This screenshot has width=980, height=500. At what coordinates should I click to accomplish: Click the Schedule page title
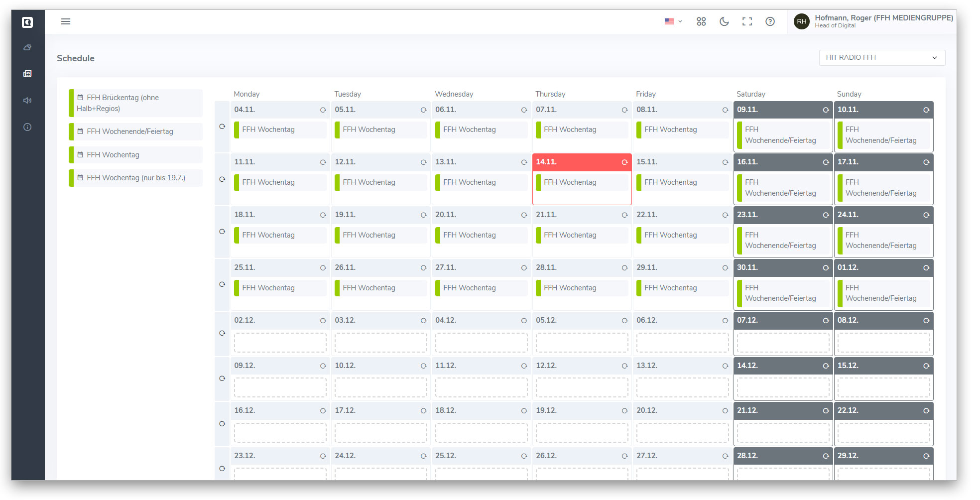[76, 58]
